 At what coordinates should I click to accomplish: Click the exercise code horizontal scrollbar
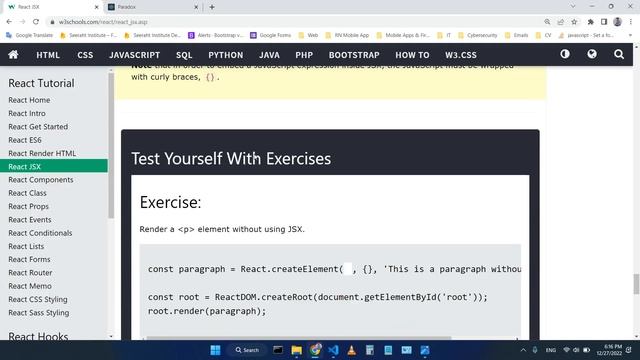[299, 338]
